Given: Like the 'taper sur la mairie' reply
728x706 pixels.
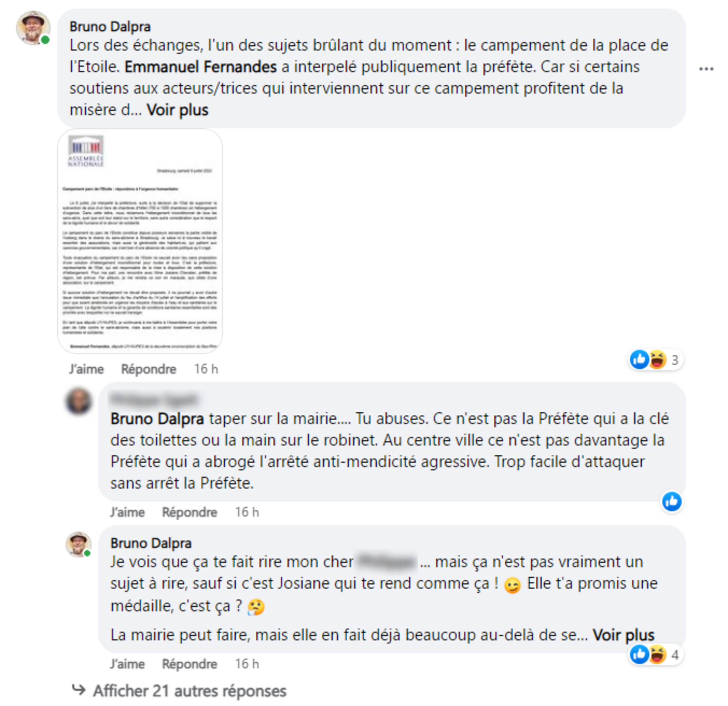Looking at the screenshot, I should pyautogui.click(x=127, y=512).
